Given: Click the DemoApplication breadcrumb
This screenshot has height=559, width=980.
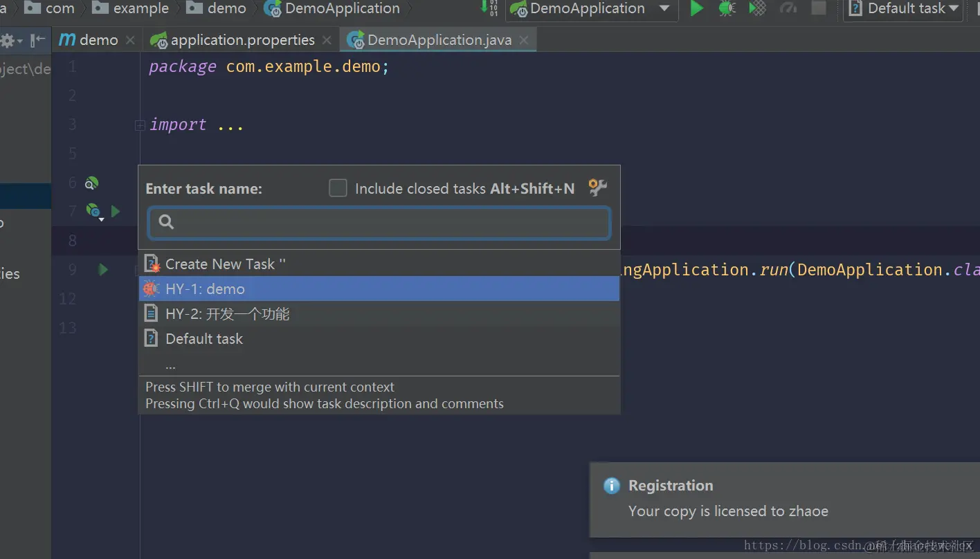Looking at the screenshot, I should (x=333, y=8).
